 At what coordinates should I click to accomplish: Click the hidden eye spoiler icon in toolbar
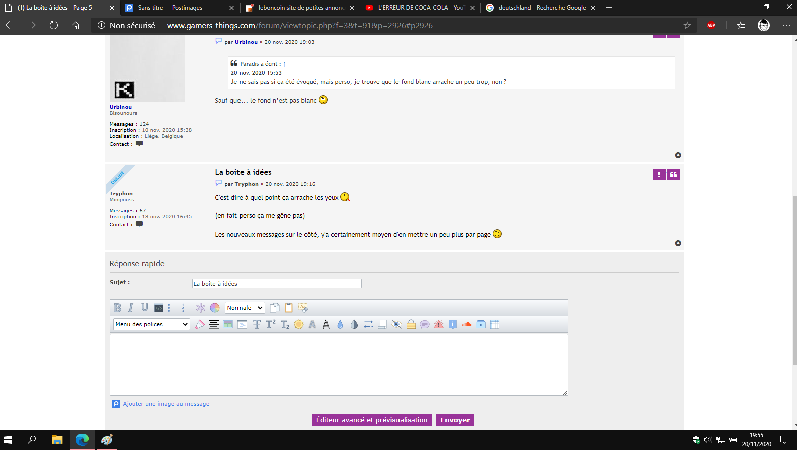(397, 324)
